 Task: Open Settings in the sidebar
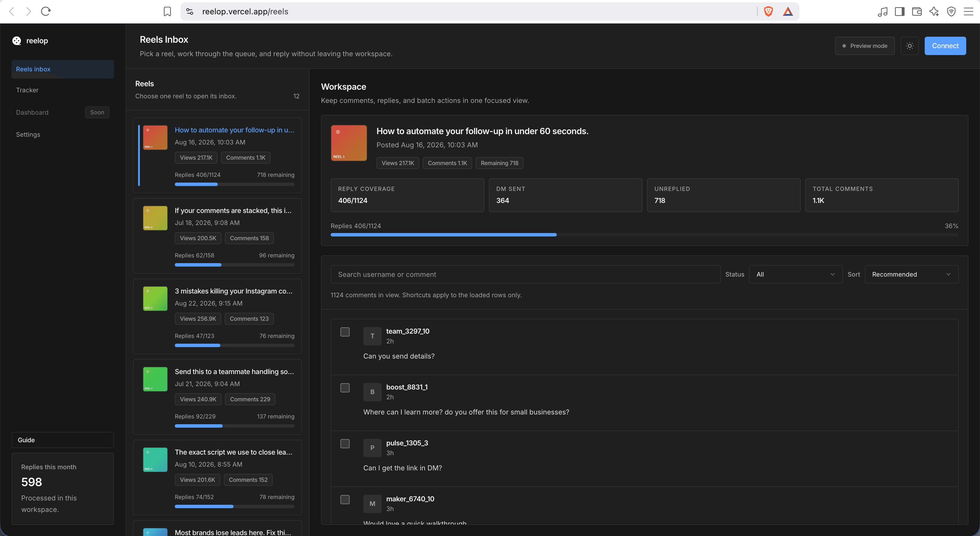[x=62, y=134]
